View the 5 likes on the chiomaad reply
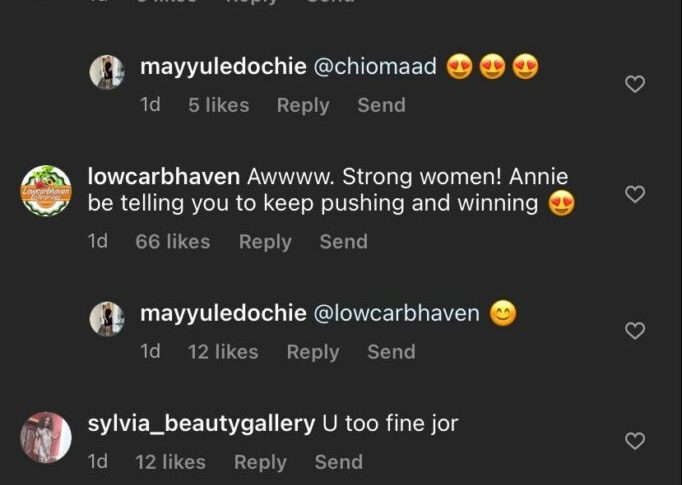The image size is (682, 485). tap(218, 105)
